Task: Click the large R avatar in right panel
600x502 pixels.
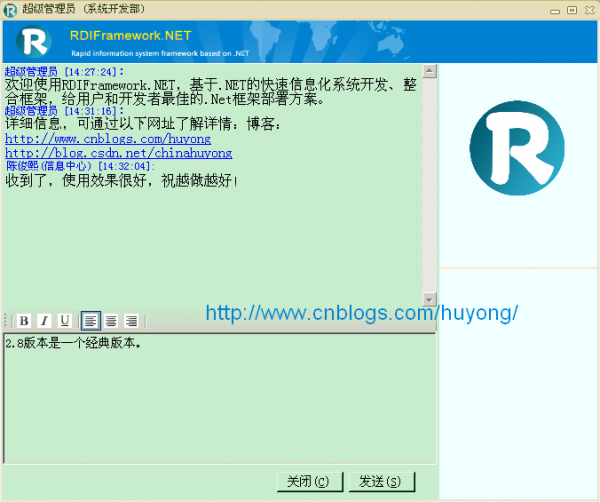Action: tap(517, 148)
